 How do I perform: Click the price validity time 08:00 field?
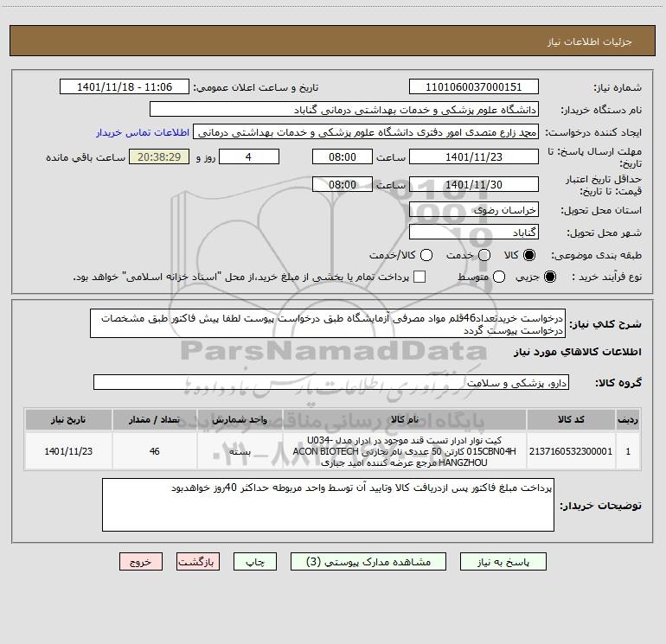point(343,184)
